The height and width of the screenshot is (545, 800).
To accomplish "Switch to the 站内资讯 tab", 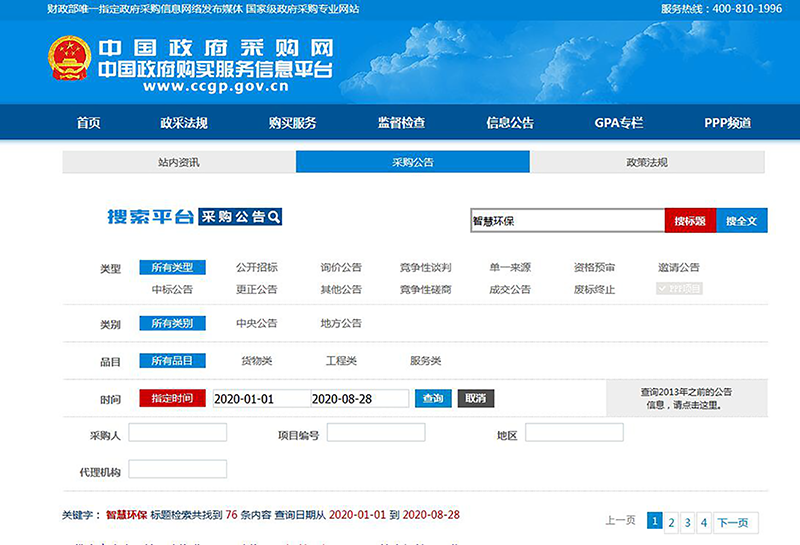I will 179,162.
